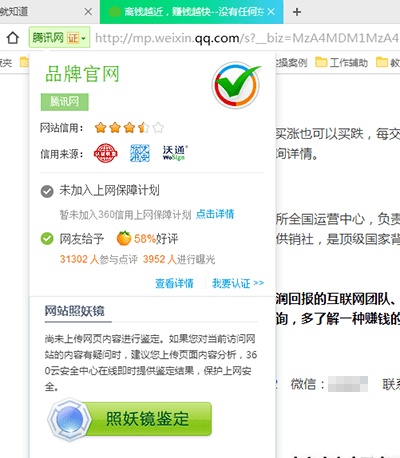Viewport: 400px width, 458px height.
Task: Click the gray check icon beside 未加入上网保障计划
Action: tap(47, 191)
